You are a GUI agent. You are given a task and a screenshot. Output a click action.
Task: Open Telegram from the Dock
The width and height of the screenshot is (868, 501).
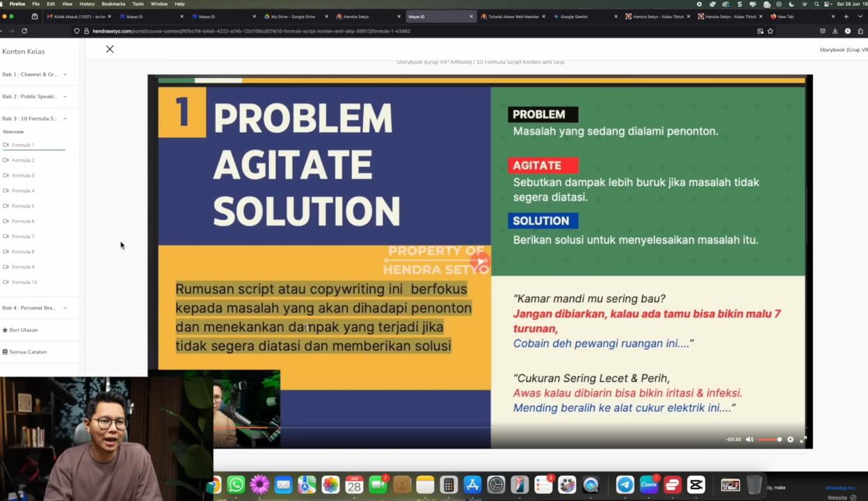(x=625, y=485)
